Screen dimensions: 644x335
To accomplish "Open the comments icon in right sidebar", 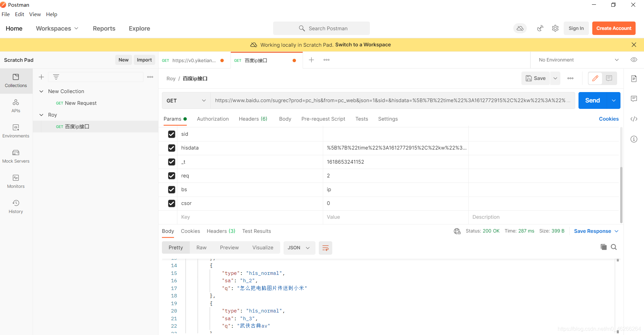I will tap(634, 99).
